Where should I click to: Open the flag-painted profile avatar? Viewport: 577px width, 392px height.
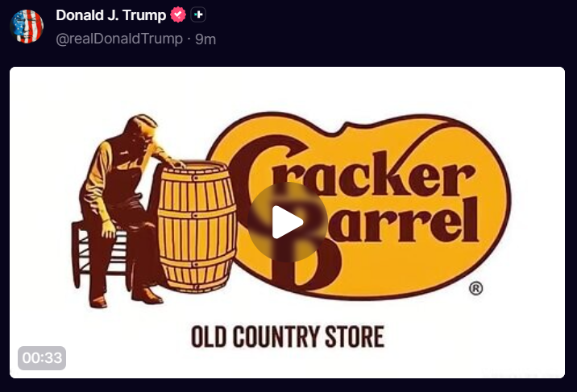27,27
